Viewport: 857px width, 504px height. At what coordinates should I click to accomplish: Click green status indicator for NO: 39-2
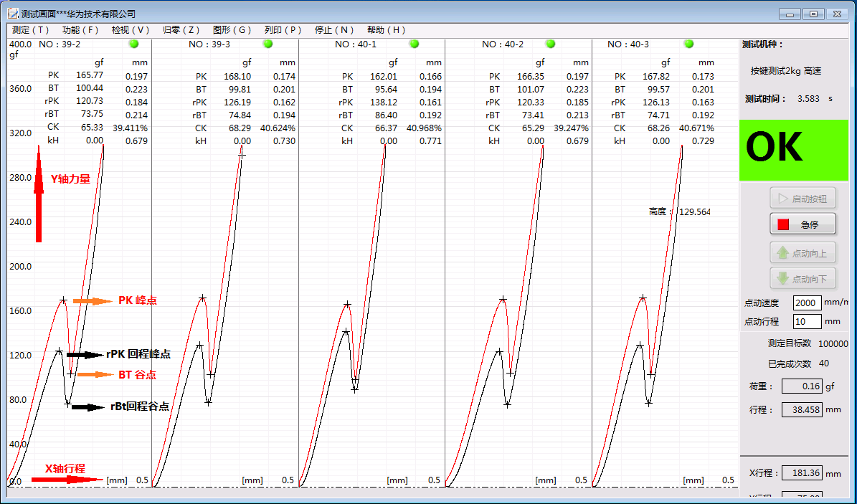pos(133,44)
